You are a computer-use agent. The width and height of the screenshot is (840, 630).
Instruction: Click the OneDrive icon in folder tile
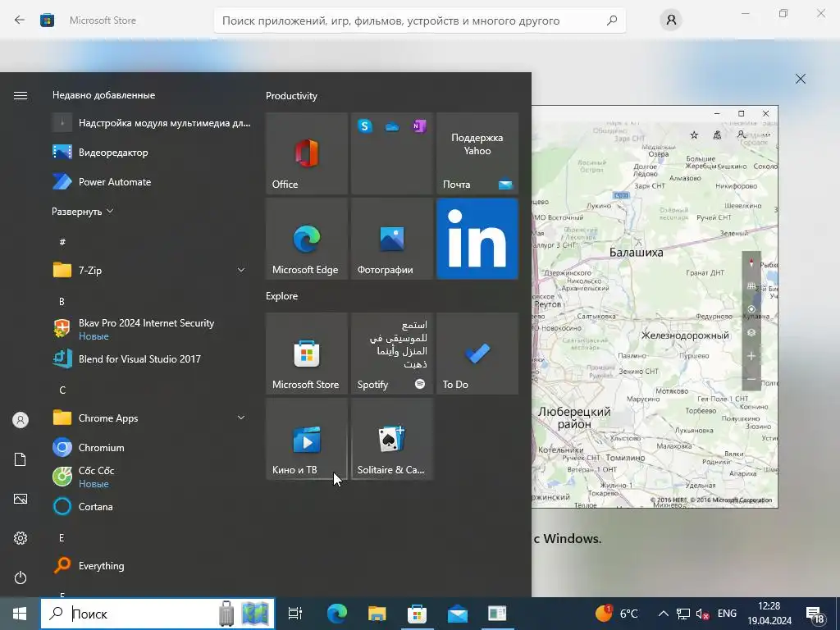[x=392, y=127]
